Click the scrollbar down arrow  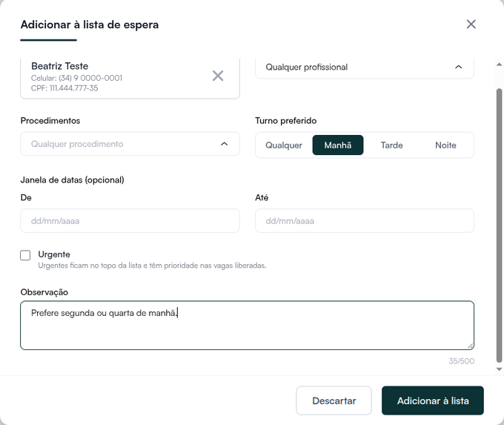click(499, 369)
